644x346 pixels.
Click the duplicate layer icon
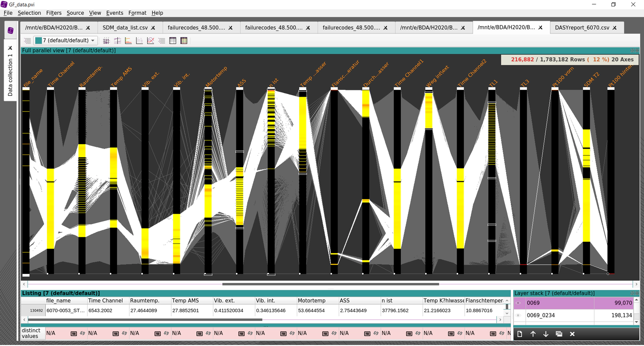tap(559, 334)
